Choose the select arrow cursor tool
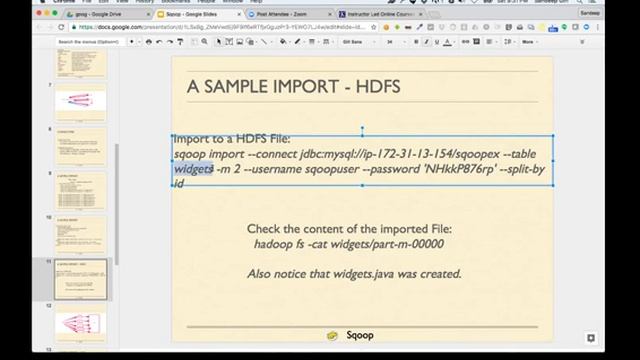The width and height of the screenshot is (640, 360). [219, 42]
